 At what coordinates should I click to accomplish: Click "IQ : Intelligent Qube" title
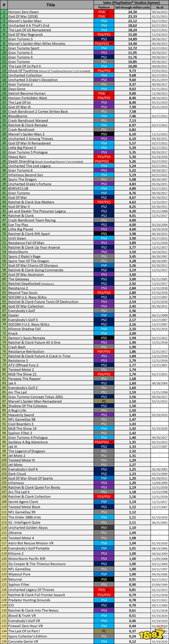point(24,522)
